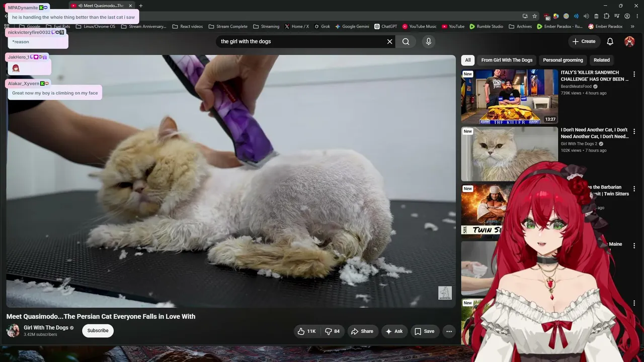644x362 pixels.
Task: Click the cast/install icon in the address bar
Action: (525, 16)
